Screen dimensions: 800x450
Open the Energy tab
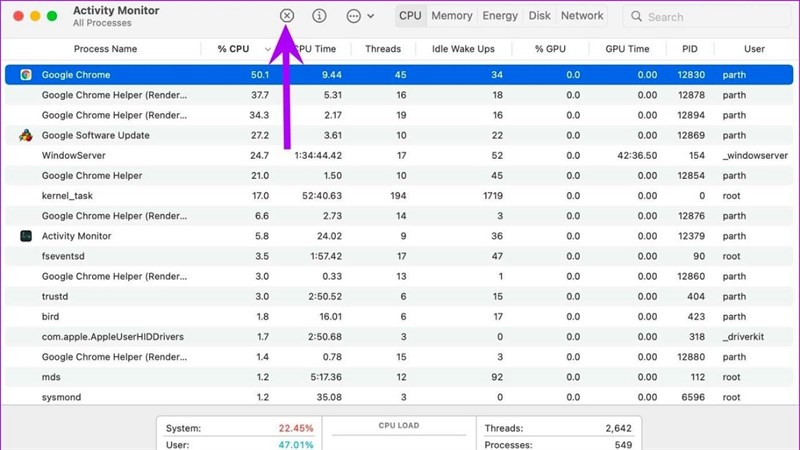(500, 16)
